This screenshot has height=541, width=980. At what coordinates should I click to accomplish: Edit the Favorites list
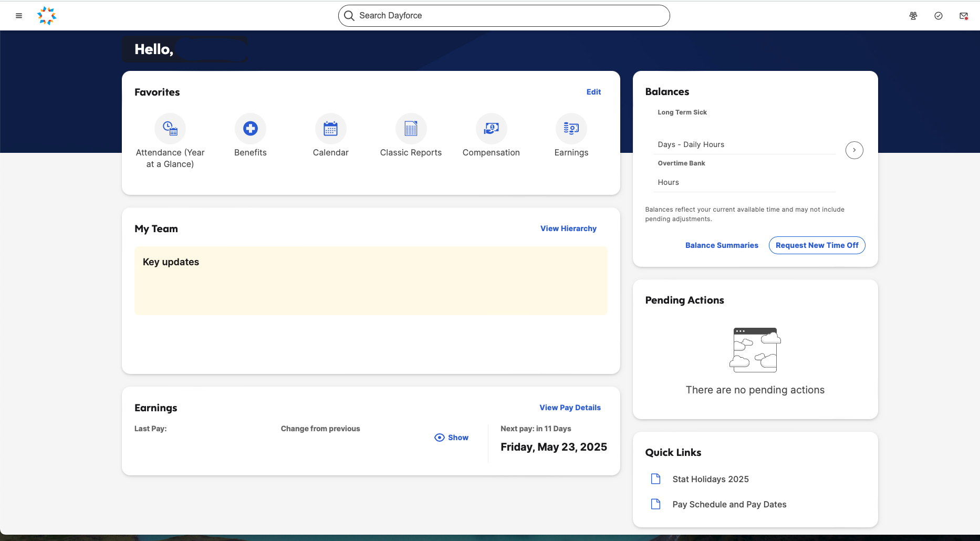pyautogui.click(x=593, y=92)
